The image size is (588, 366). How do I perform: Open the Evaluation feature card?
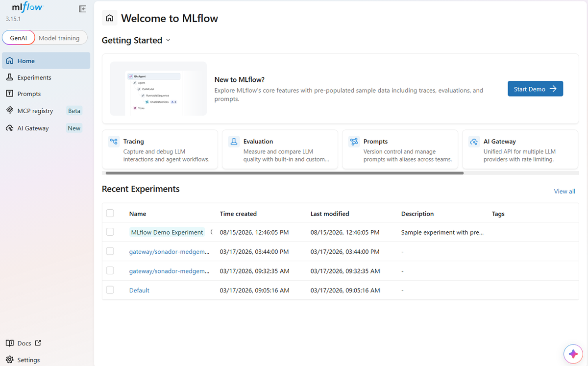click(280, 149)
